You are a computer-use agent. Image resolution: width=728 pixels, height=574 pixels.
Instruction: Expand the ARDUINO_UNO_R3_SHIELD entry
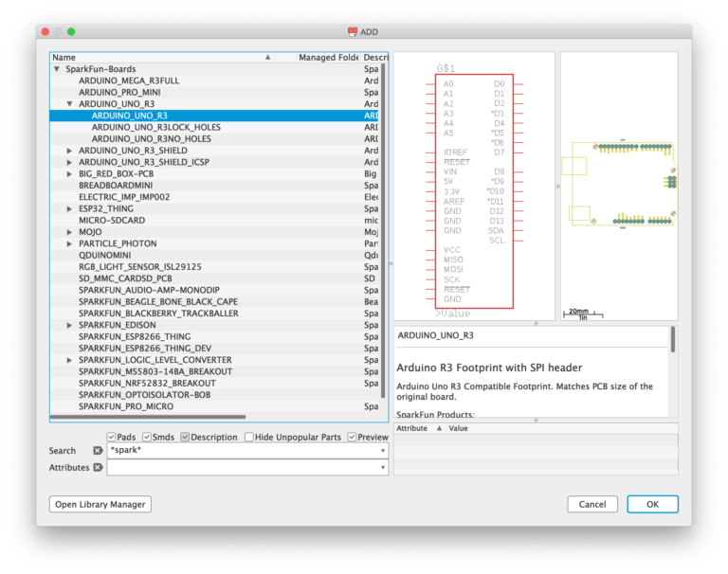tap(69, 151)
